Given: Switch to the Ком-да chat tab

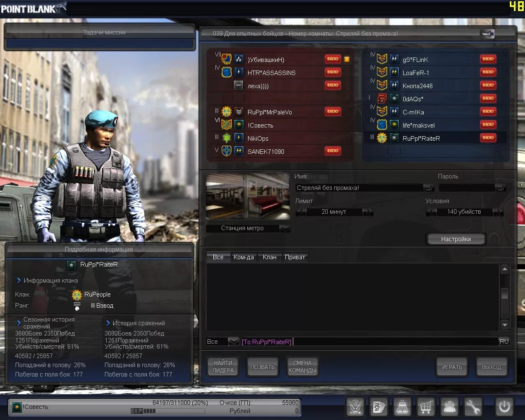Looking at the screenshot, I should click(x=244, y=257).
